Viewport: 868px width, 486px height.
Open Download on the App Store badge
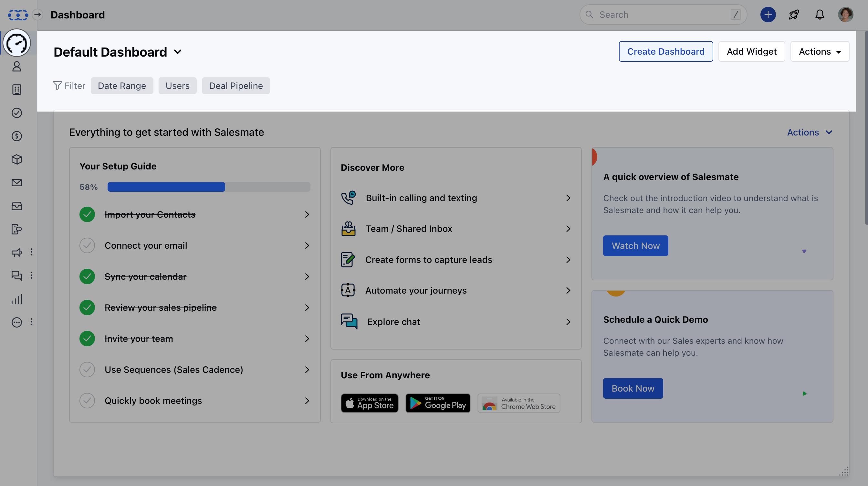(370, 403)
